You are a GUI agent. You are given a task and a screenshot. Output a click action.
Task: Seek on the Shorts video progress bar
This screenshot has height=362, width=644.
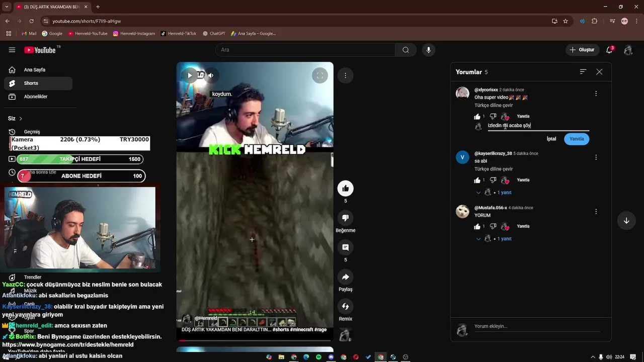pyautogui.click(x=255, y=340)
